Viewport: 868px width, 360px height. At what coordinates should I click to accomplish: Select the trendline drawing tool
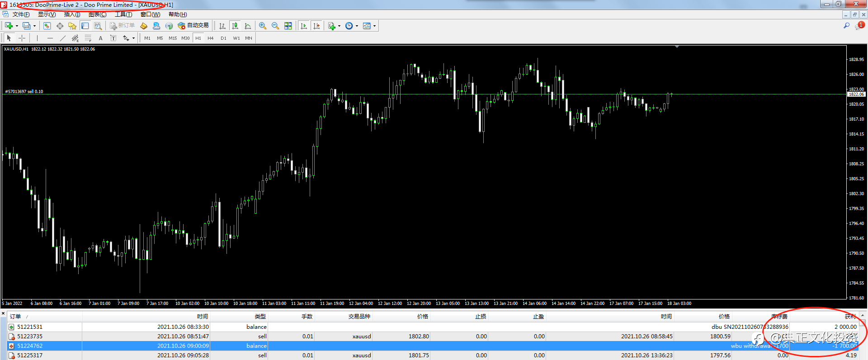(62, 38)
